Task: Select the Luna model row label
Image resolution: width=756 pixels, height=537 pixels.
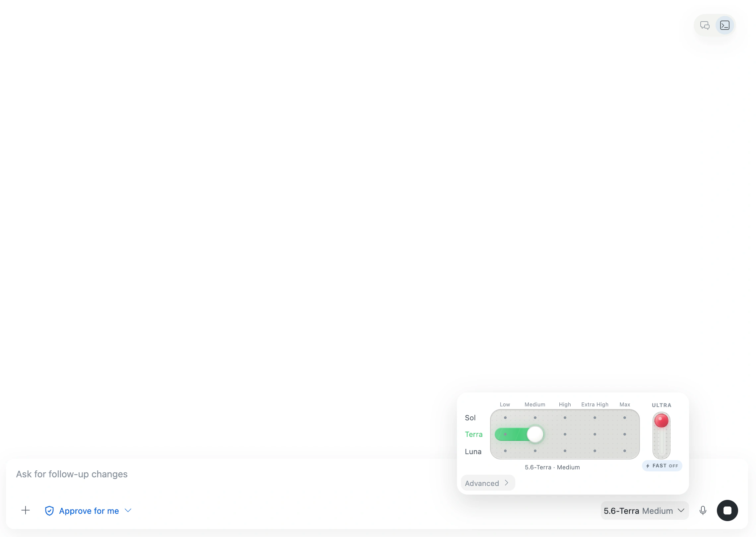Action: pyautogui.click(x=473, y=451)
